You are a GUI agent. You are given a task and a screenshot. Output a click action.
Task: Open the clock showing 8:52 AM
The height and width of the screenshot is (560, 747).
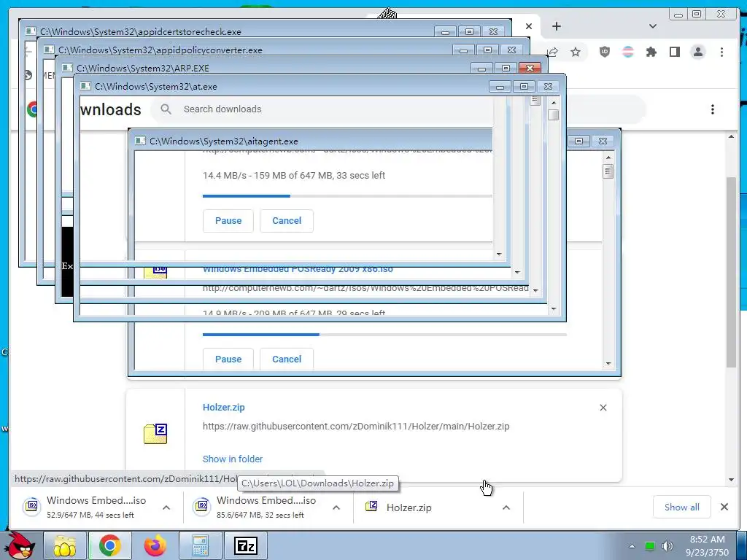(x=708, y=545)
